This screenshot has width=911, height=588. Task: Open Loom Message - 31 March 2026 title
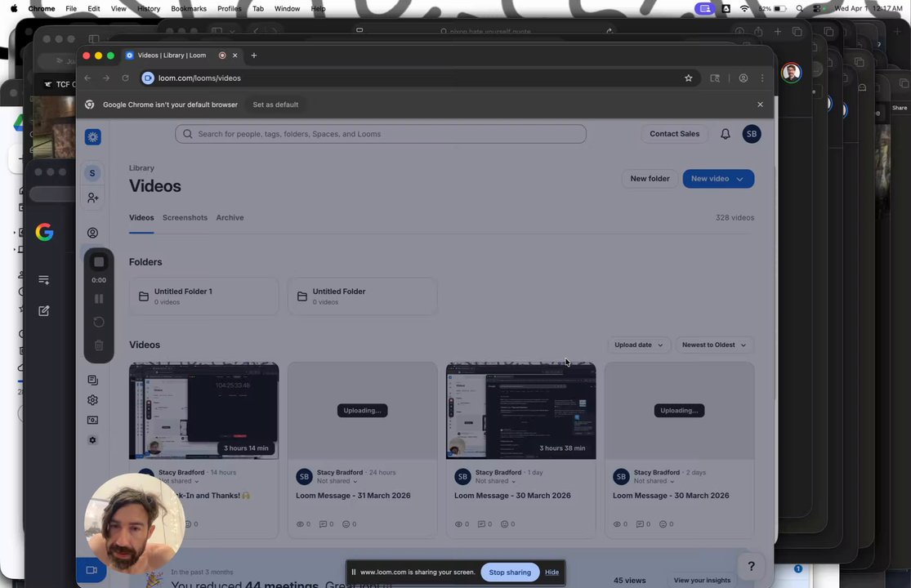pos(353,496)
